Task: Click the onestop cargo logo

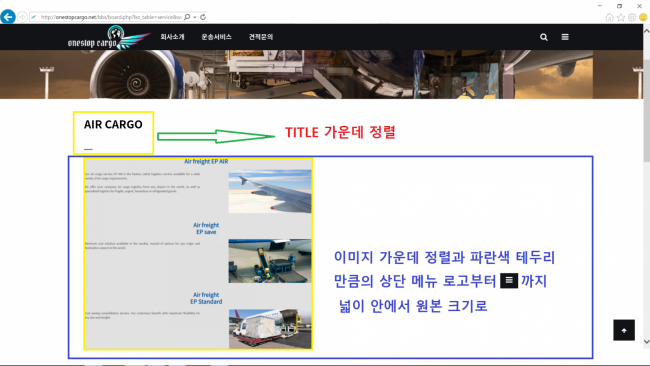Action: click(x=109, y=38)
